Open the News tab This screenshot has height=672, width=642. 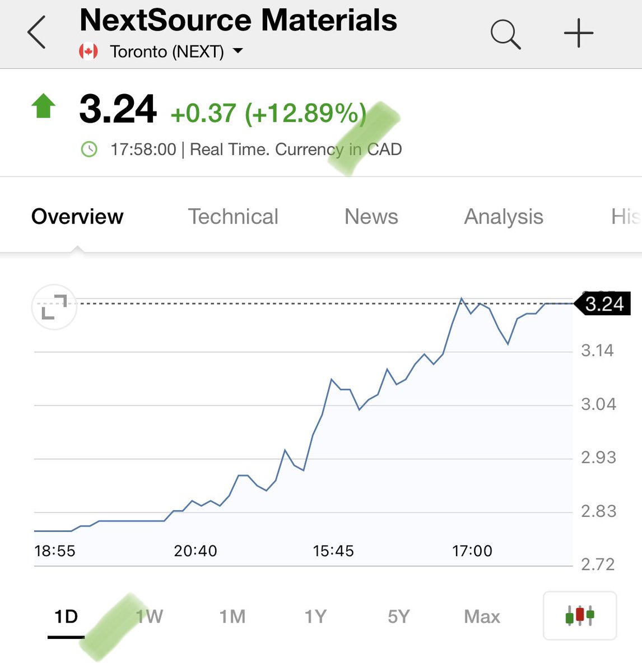point(371,217)
